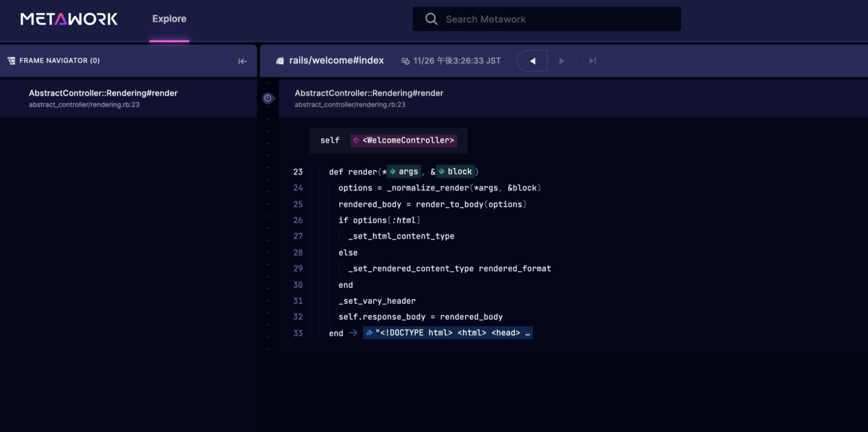This screenshot has height=432, width=868.
Task: Click the timestamp 11/26 午後3:26:33 JST
Action: pos(457,61)
